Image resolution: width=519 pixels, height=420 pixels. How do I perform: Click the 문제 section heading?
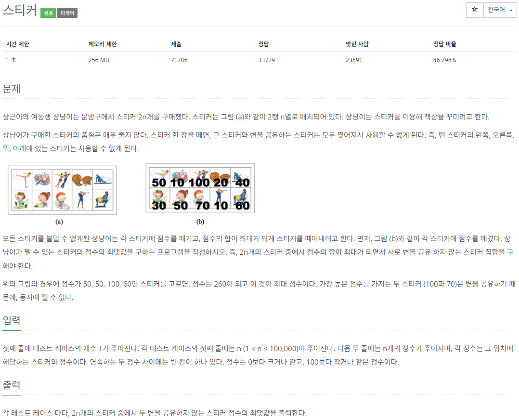point(12,89)
